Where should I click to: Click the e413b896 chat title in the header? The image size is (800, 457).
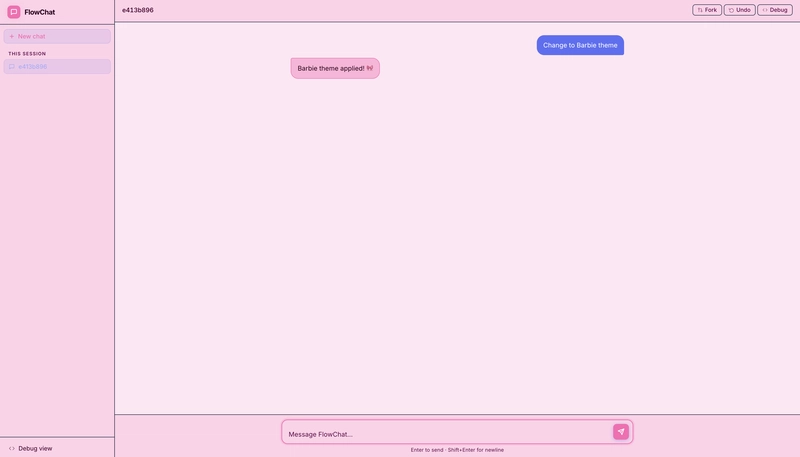(x=138, y=10)
